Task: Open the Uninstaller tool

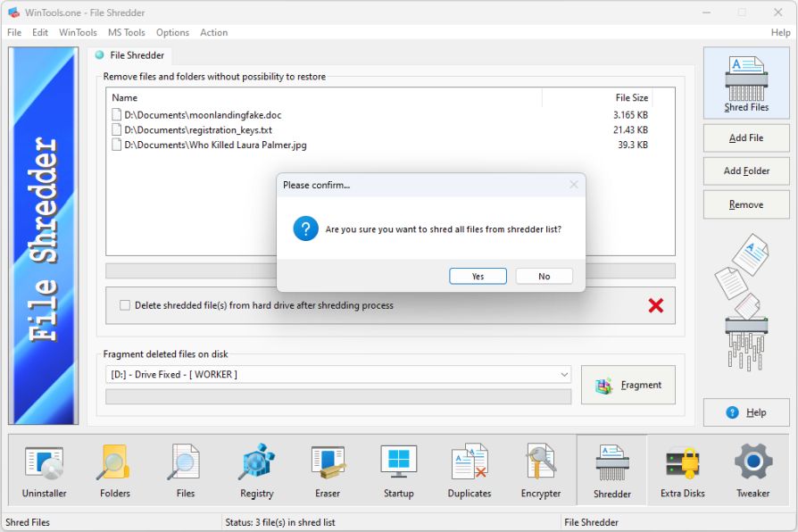Action: [45, 471]
